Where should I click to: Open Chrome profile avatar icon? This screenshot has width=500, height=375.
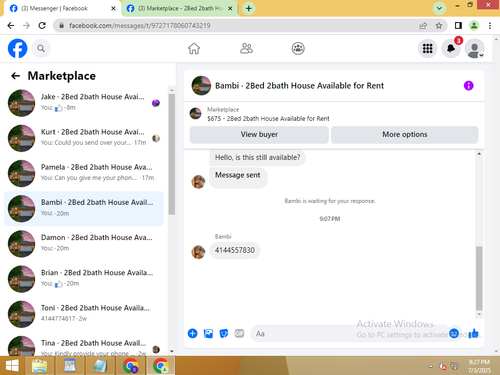click(x=474, y=26)
